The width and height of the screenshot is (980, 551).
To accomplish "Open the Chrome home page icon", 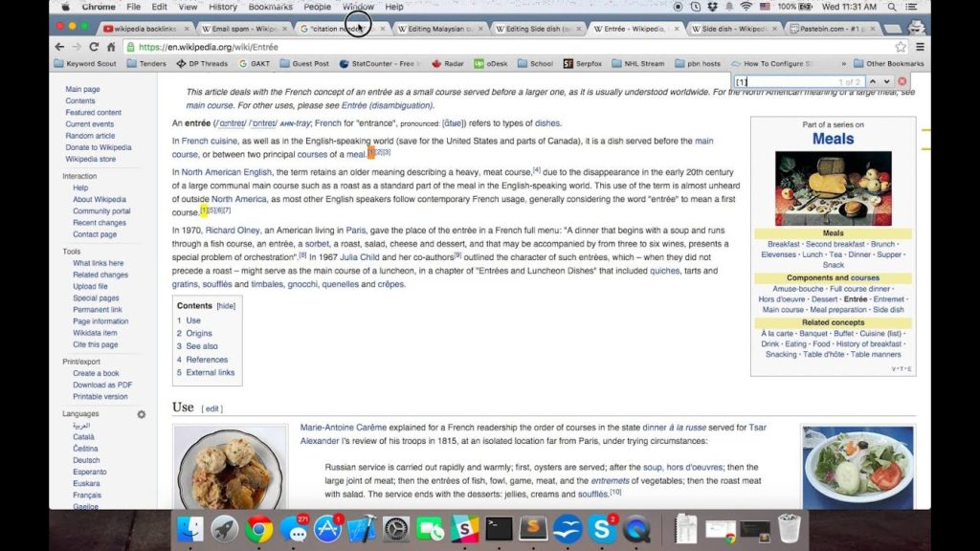I will [111, 47].
